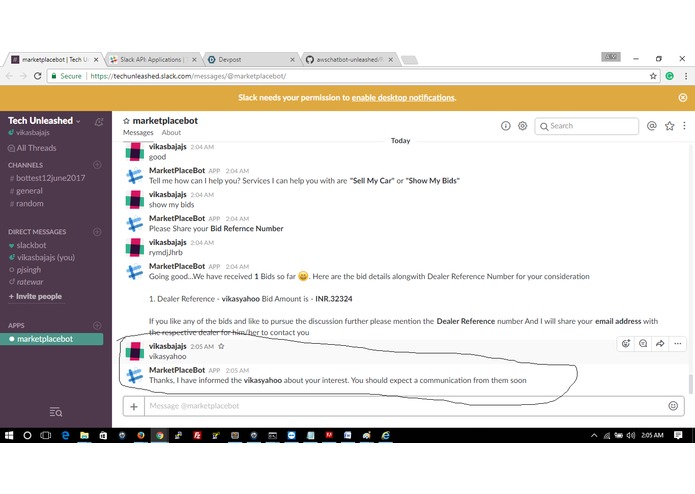Close the Devpost browser tab
The image size is (695, 494).
click(x=292, y=59)
